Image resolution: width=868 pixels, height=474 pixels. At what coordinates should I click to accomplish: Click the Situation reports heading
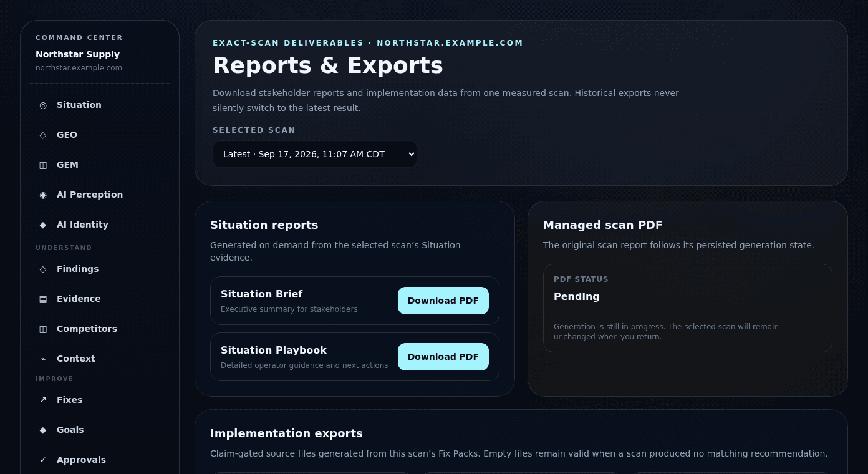coord(264,225)
